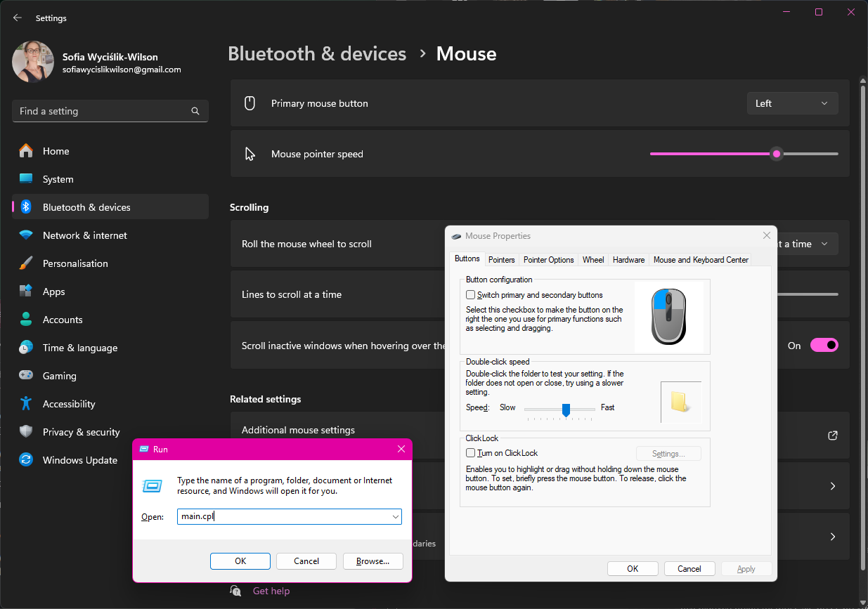Expand the Run dialog Open combo box arrow
Image resolution: width=868 pixels, height=609 pixels.
pos(395,517)
